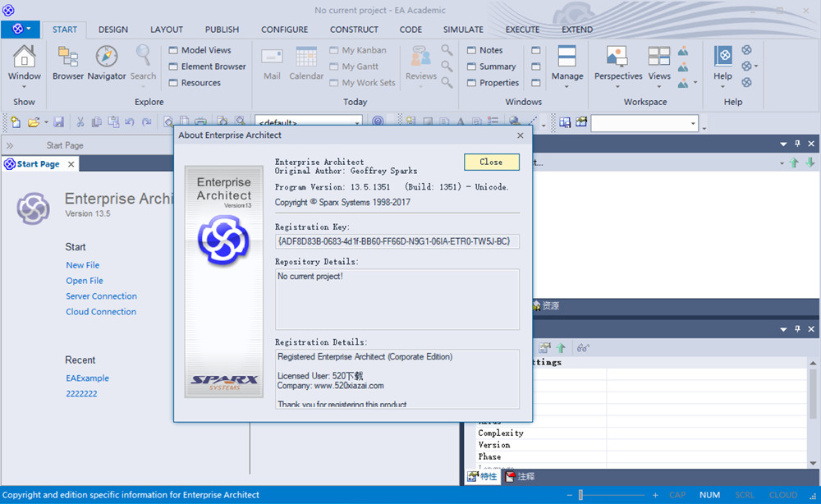This screenshot has height=504, width=821.
Task: Click the zoom in plus in status bar
Action: pyautogui.click(x=655, y=495)
